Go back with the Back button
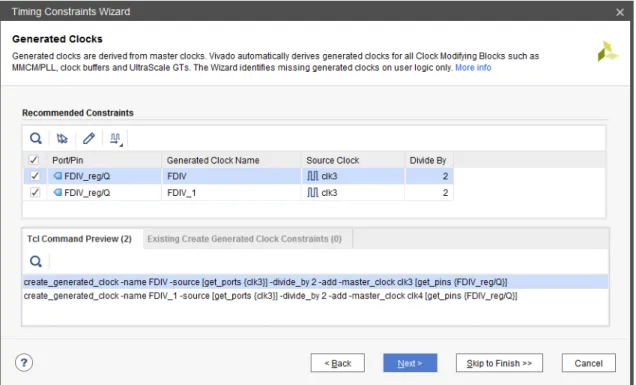Screen dimensions: 636x385 (337, 363)
